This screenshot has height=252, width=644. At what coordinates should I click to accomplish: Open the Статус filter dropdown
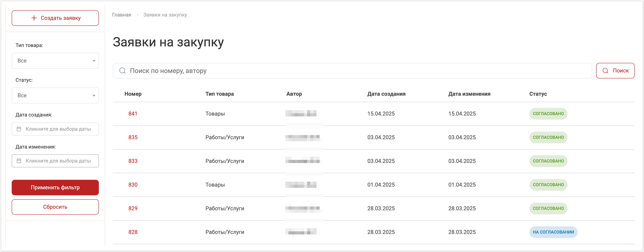55,95
